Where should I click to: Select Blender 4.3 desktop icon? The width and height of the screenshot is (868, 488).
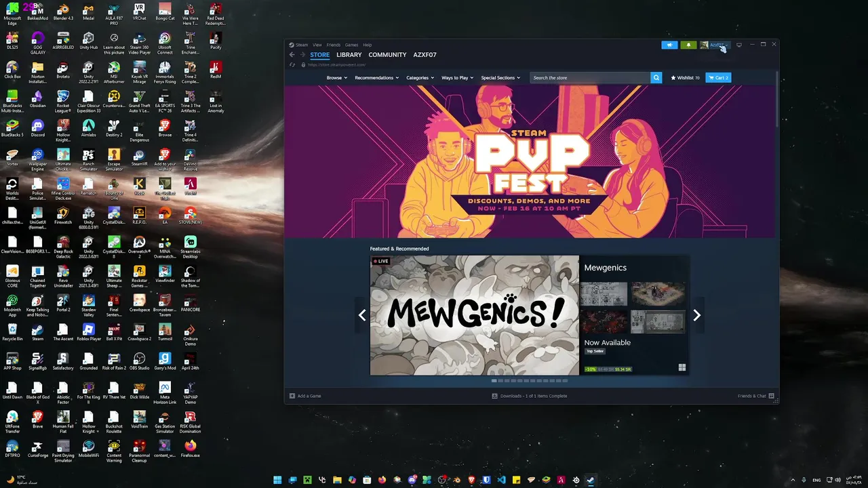[x=63, y=12]
